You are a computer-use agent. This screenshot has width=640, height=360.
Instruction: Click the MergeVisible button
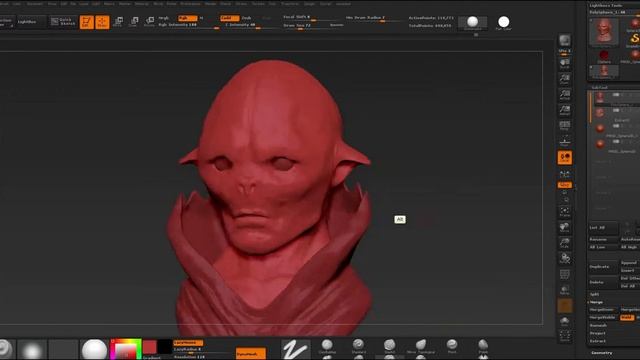tap(604, 318)
